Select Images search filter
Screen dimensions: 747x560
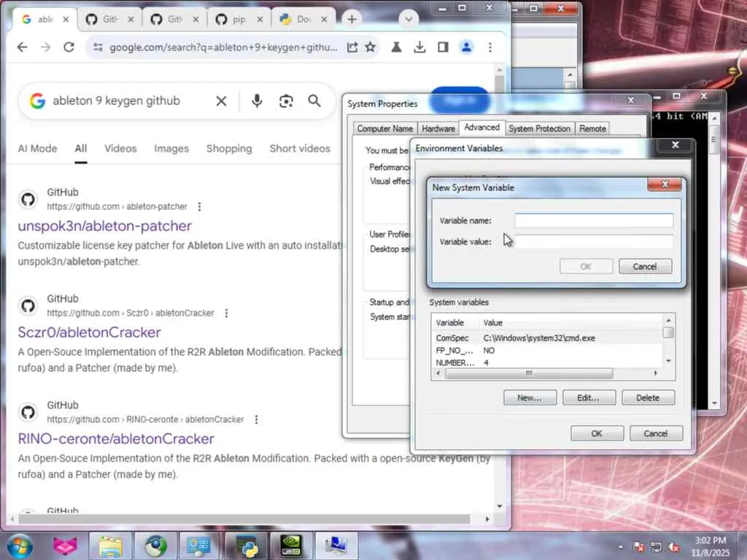[171, 149]
